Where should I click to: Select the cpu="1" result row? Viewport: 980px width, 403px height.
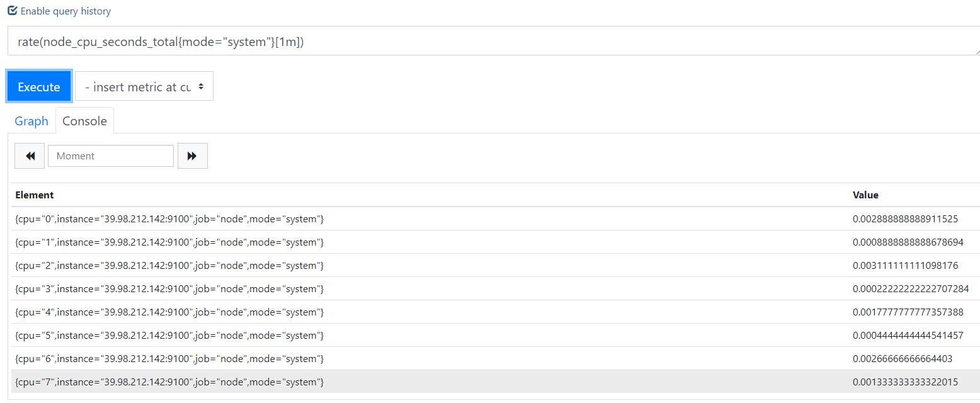(x=496, y=242)
